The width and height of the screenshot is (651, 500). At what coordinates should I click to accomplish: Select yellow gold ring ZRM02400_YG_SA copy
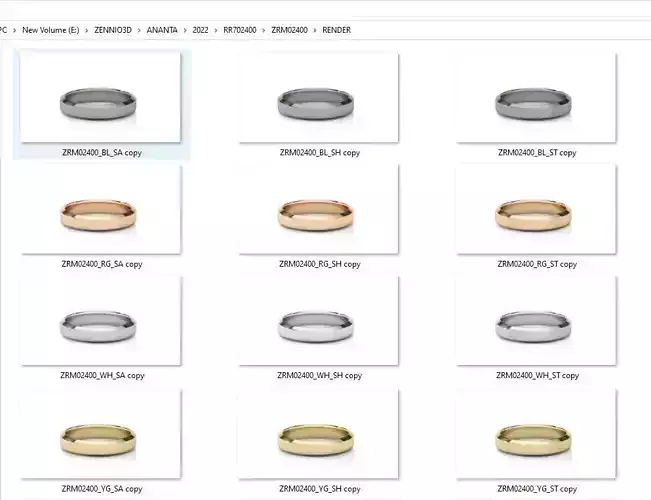click(x=101, y=434)
